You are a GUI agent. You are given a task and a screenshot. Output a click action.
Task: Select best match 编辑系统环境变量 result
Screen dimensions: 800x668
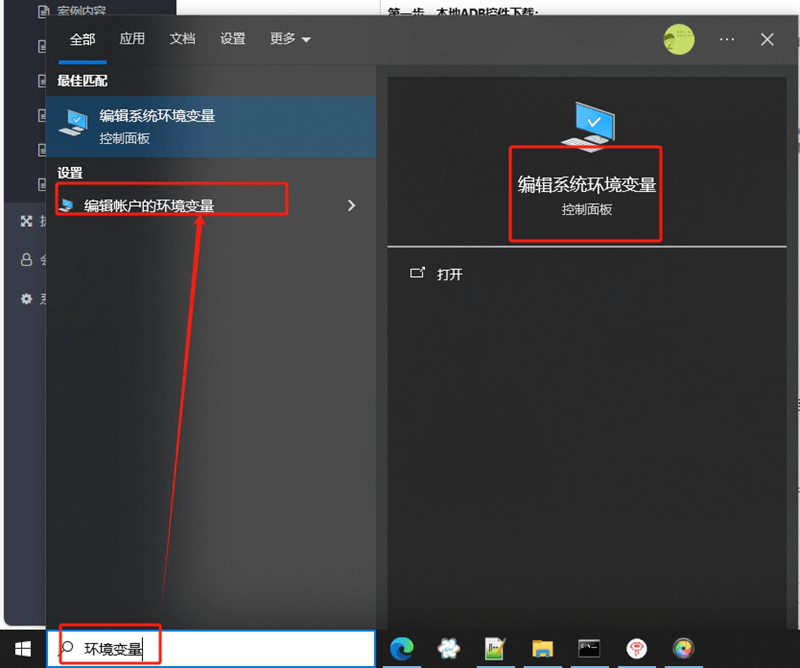(211, 127)
